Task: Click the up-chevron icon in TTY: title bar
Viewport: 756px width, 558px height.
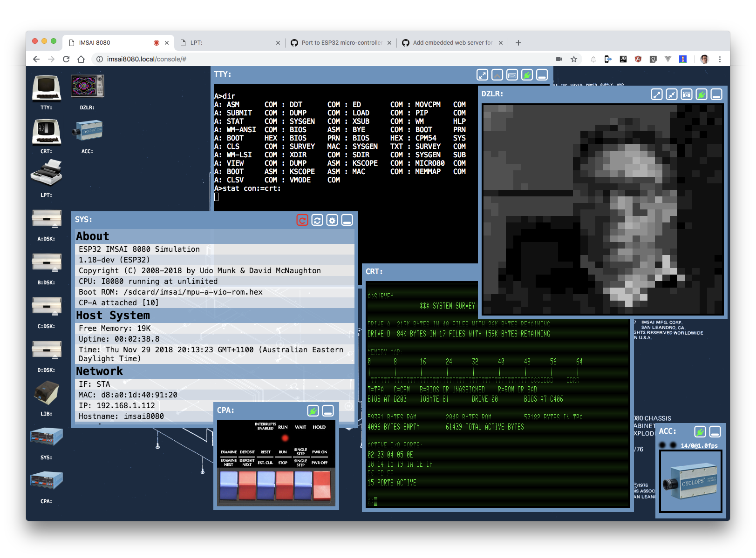Action: point(497,75)
